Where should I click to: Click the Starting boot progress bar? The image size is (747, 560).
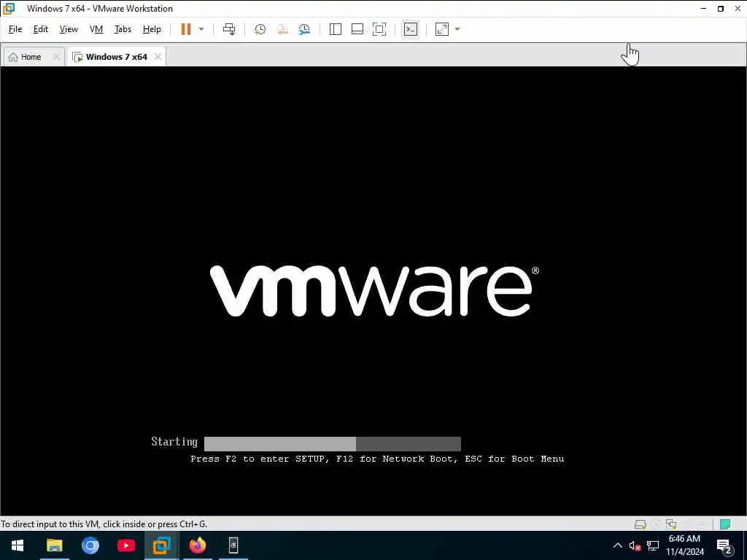332,444
